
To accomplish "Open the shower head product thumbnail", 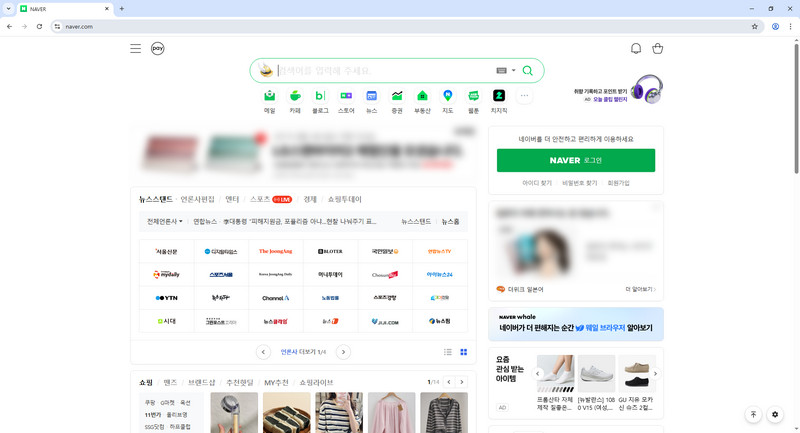I will (234, 413).
